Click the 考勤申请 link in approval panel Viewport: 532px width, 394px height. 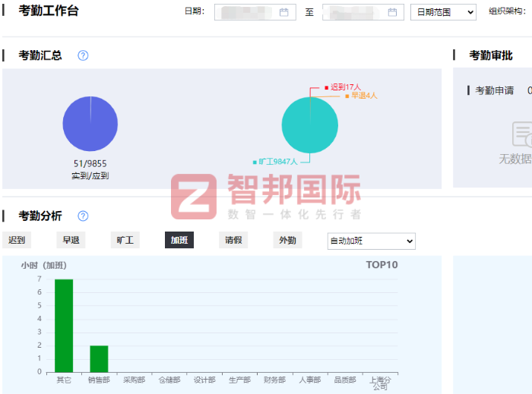click(494, 90)
